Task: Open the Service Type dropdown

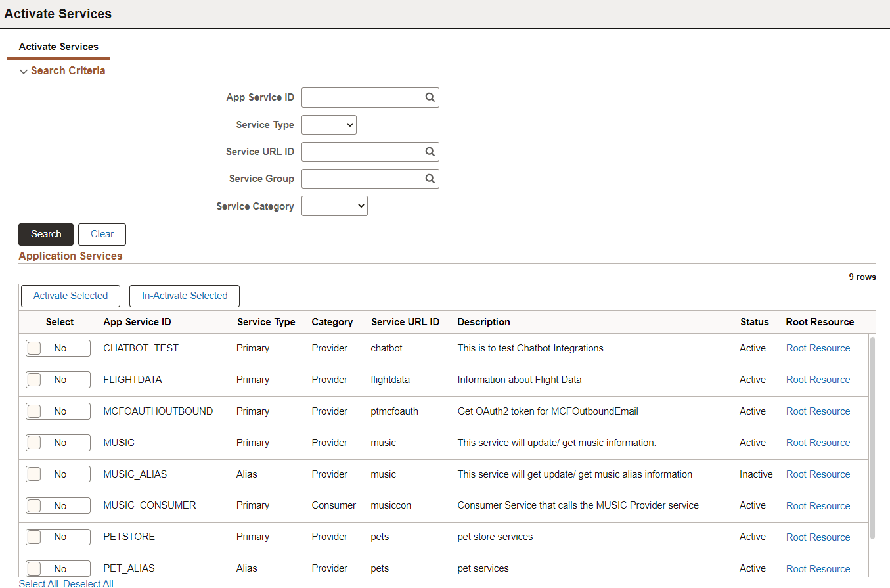Action: (x=328, y=124)
